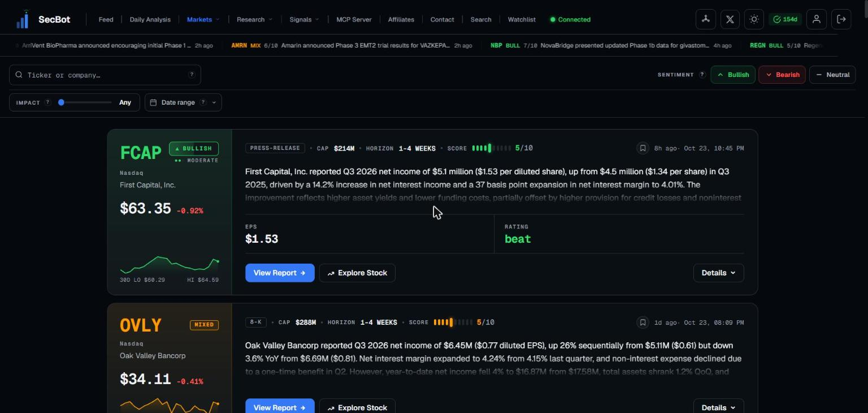Click the 154d subscription badge
The image size is (868, 413).
click(x=785, y=19)
